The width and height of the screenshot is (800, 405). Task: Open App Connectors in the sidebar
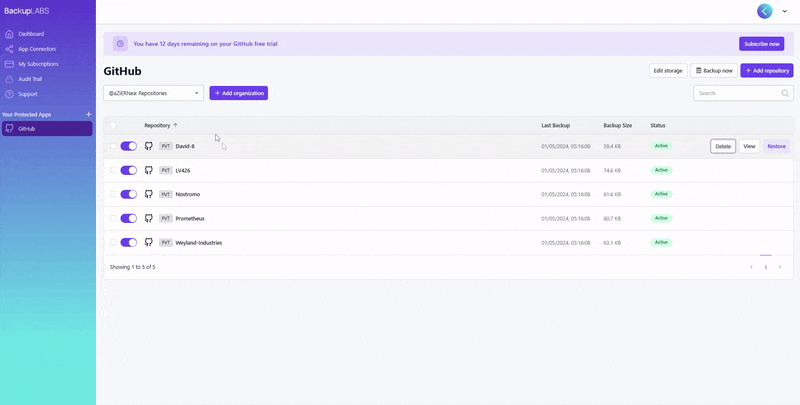(37, 49)
